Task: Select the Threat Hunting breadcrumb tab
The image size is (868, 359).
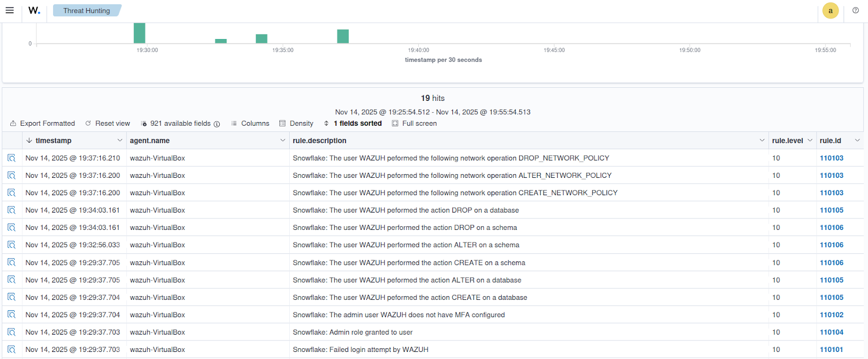Action: click(x=86, y=10)
